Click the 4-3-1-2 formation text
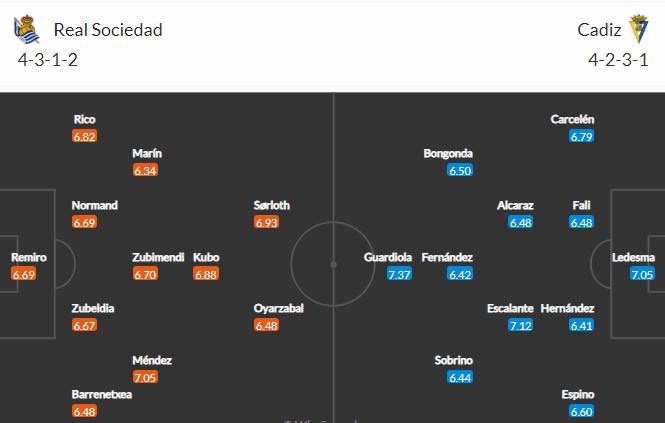This screenshot has height=423, width=665. click(48, 60)
